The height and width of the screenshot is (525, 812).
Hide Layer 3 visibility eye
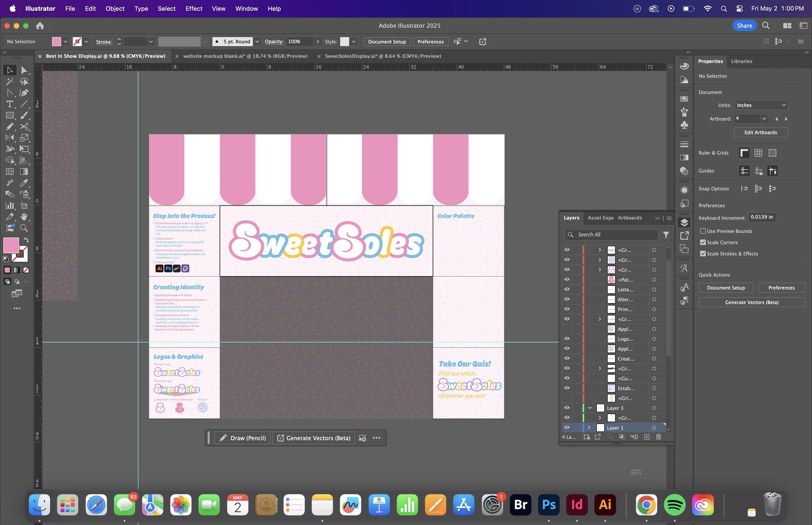[567, 408]
